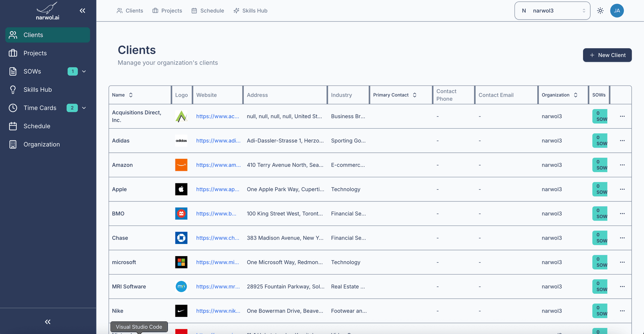Click the 0 SOW badge for Nike
Screen dimensions: 644x334
(600, 311)
